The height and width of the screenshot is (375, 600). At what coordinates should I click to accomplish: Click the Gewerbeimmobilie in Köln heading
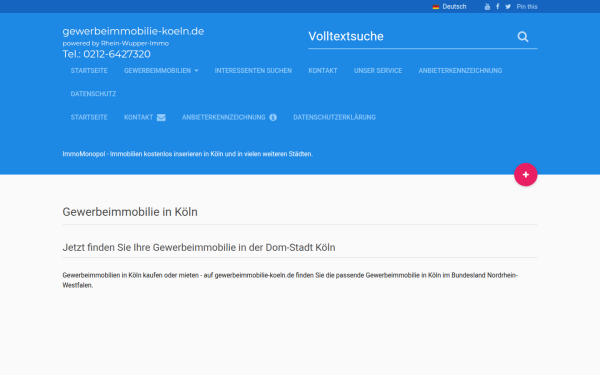(130, 212)
